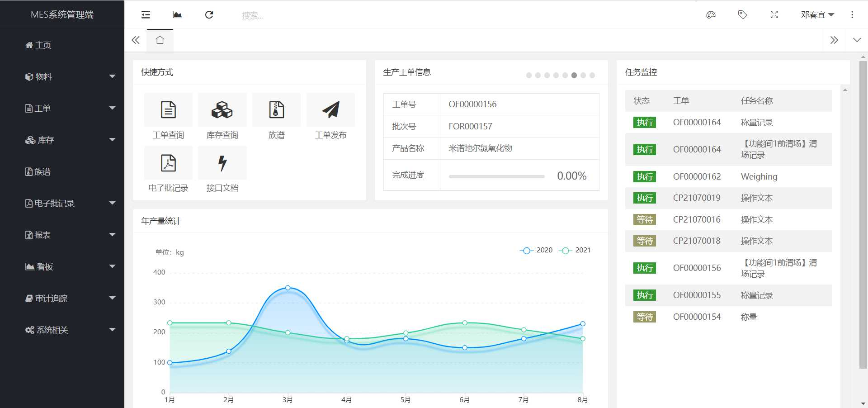
Task: Click 任务名称 column header
Action: pyautogui.click(x=757, y=101)
